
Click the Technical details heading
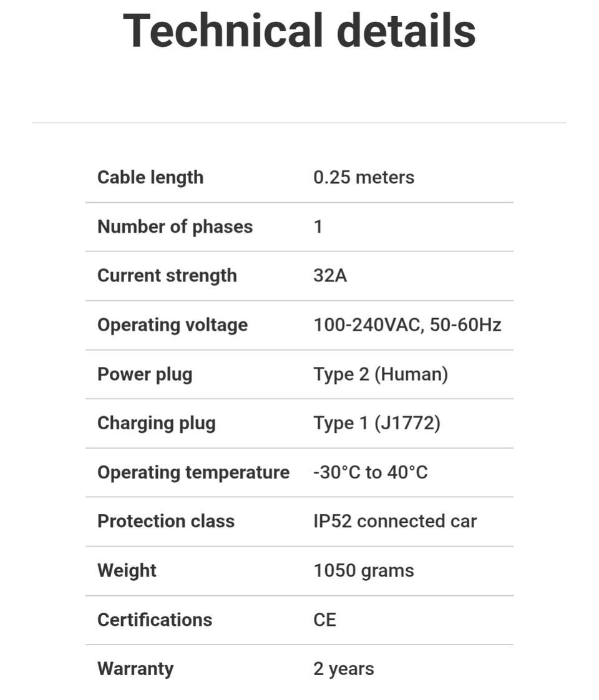[x=299, y=30]
